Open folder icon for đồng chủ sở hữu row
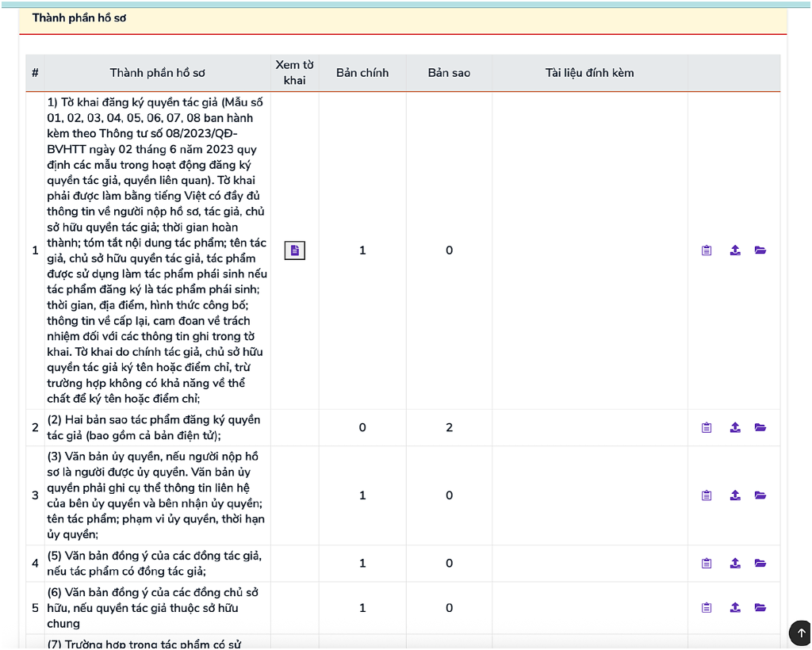The width and height of the screenshot is (812, 650). [x=760, y=607]
